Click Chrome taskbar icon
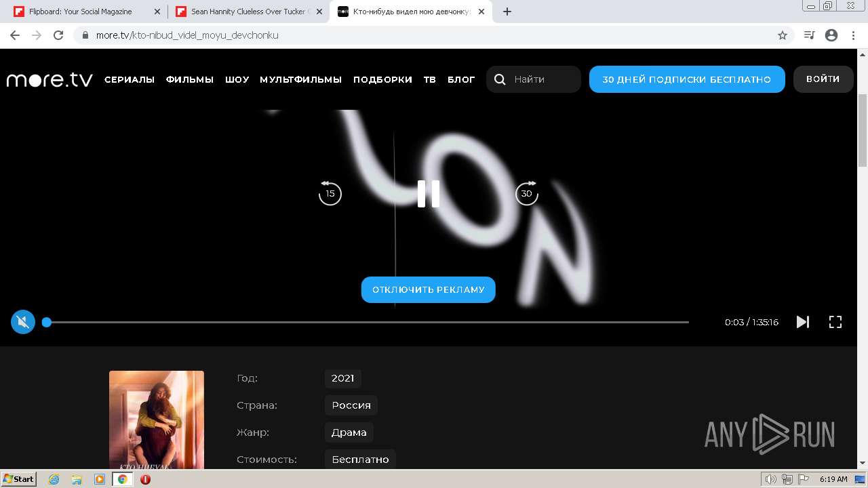 123,479
